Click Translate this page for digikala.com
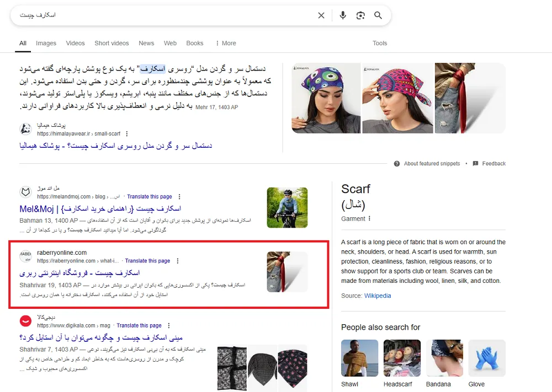This screenshot has width=552, height=392. (x=139, y=325)
